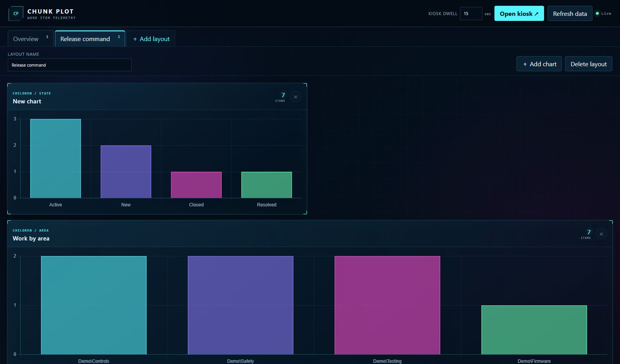620x364 pixels.
Task: Click the CP logo icon
Action: pyautogui.click(x=16, y=14)
